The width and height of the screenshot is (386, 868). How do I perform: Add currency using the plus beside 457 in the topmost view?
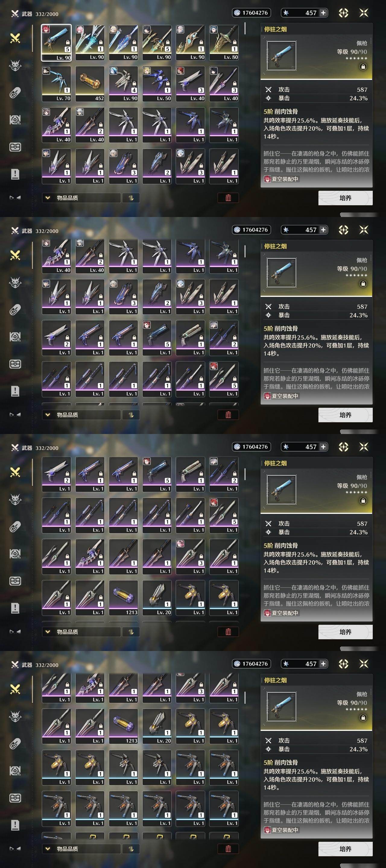coord(323,13)
